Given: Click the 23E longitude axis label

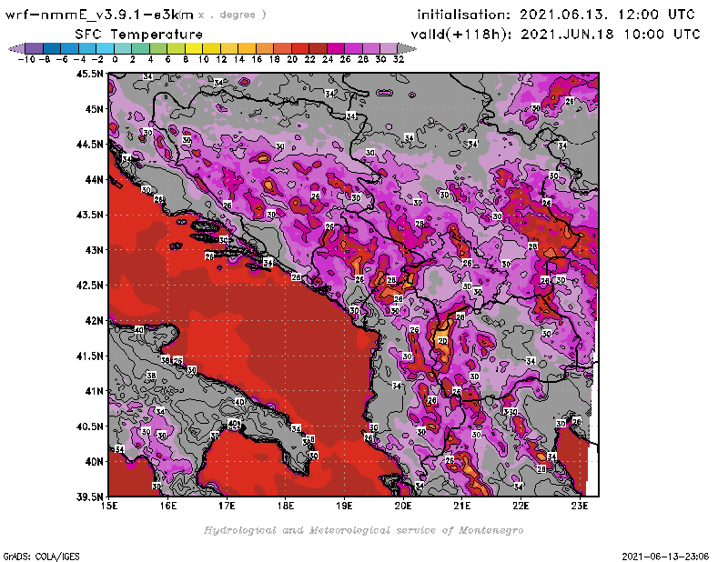Looking at the screenshot, I should click(579, 505).
